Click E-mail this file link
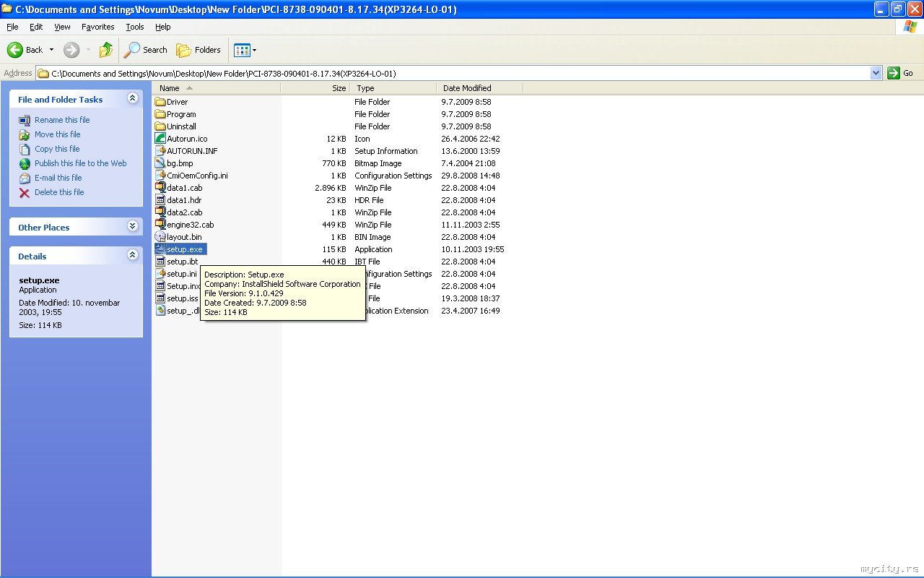 pyautogui.click(x=58, y=178)
